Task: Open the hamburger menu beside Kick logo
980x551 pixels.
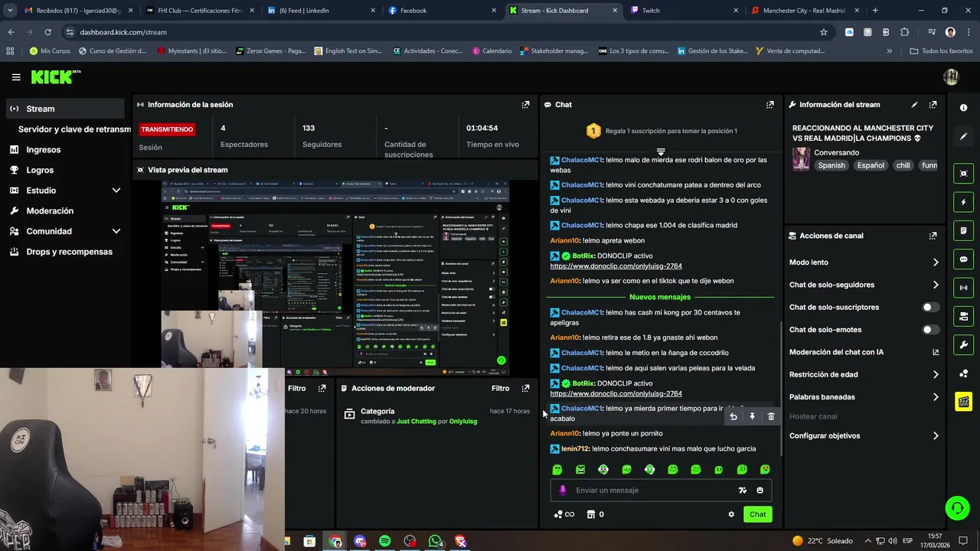Action: click(16, 77)
